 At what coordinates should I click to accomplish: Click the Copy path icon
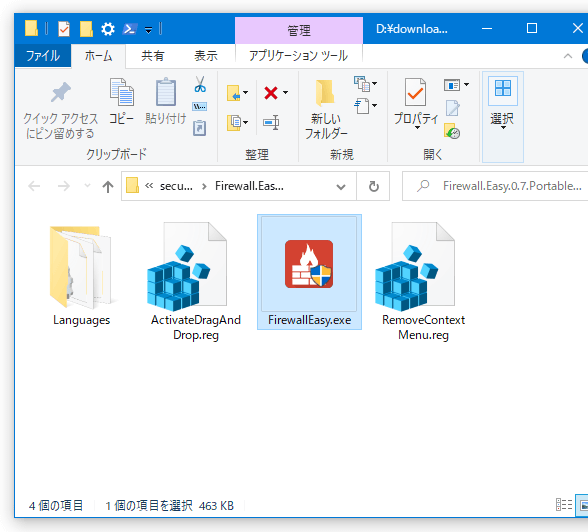pyautogui.click(x=200, y=107)
